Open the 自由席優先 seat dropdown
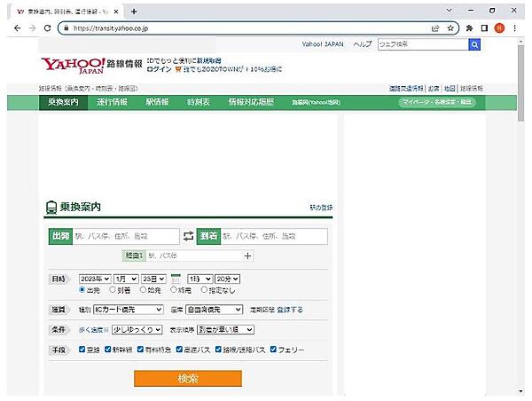532x401 pixels. [x=214, y=310]
